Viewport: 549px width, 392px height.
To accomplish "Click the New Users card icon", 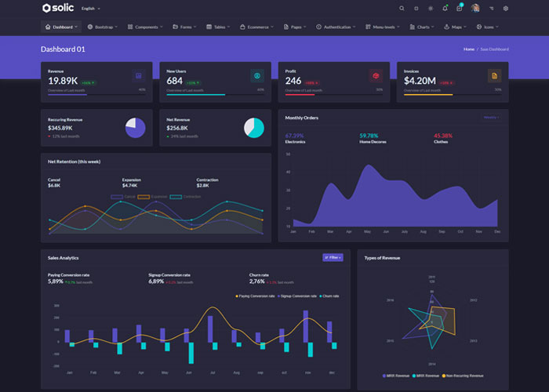I will [256, 76].
